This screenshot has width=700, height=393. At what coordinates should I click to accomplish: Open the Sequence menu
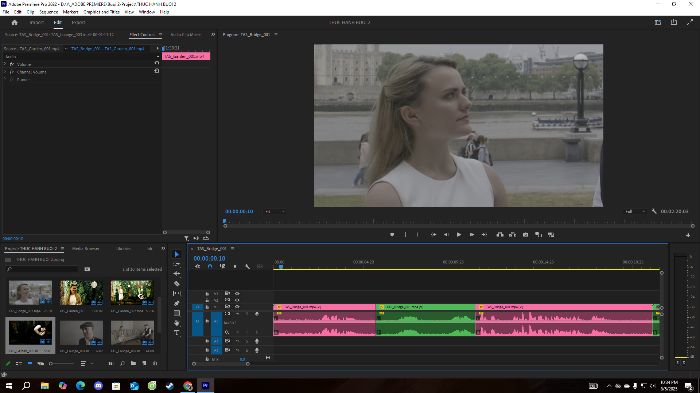pyautogui.click(x=49, y=12)
